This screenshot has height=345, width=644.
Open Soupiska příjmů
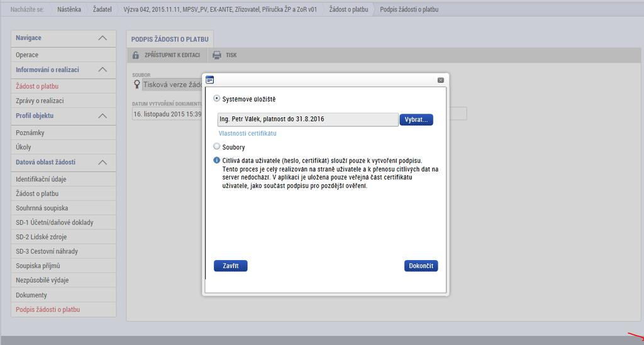click(64, 265)
